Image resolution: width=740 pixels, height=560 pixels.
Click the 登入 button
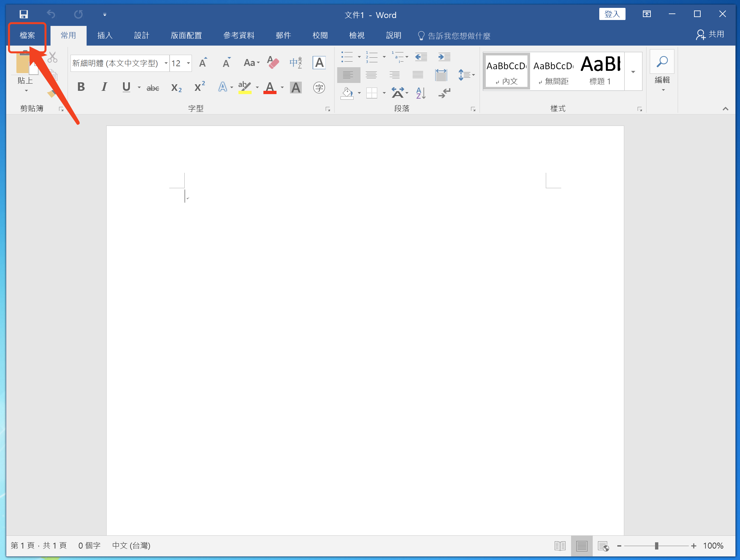tap(612, 14)
